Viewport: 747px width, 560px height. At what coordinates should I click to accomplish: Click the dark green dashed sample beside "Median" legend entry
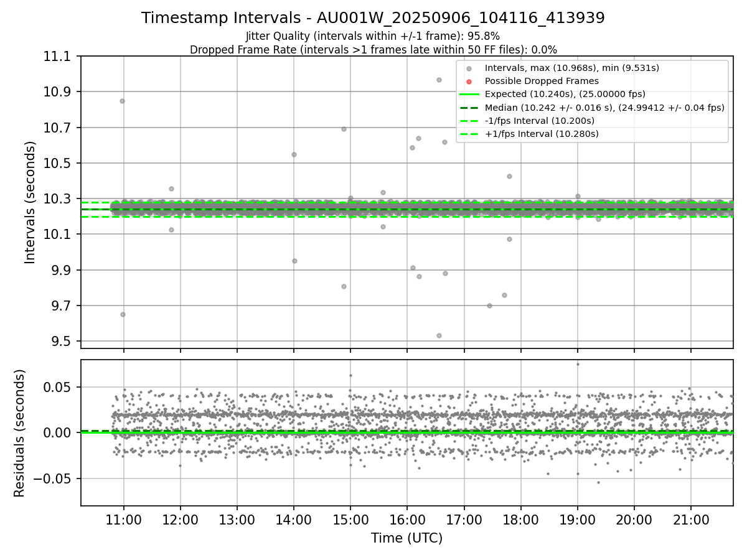coord(469,107)
